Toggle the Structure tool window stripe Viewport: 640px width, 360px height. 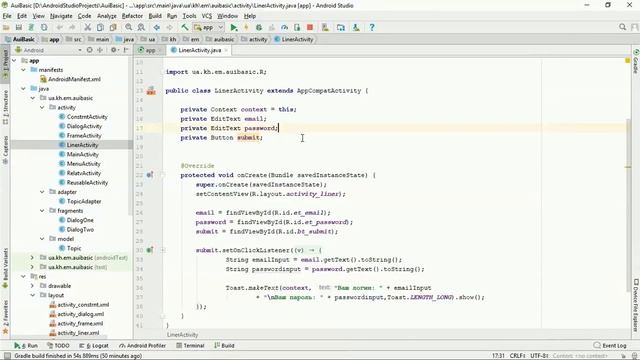click(x=5, y=107)
